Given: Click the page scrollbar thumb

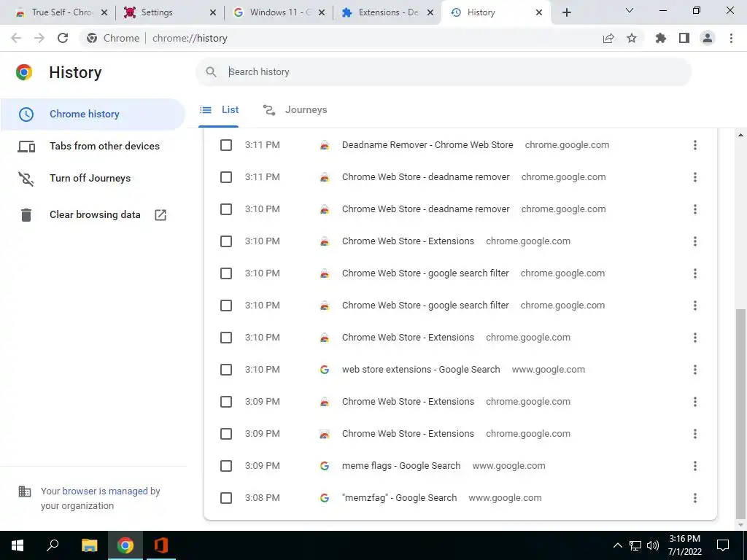Looking at the screenshot, I should 740,414.
